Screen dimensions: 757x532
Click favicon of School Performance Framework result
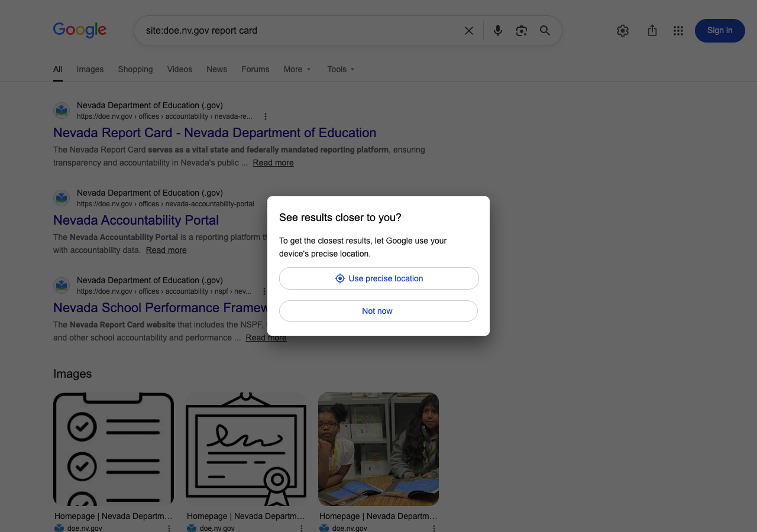click(62, 286)
